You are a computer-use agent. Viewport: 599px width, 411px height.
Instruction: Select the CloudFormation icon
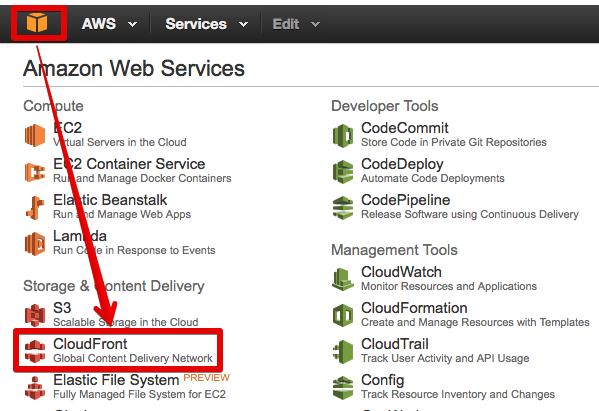coord(343,315)
